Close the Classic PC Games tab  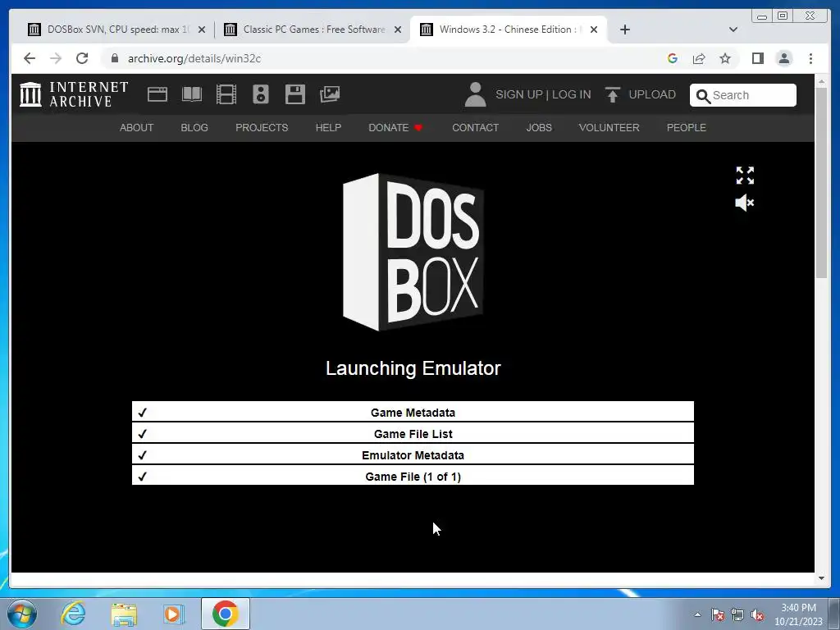pyautogui.click(x=398, y=30)
